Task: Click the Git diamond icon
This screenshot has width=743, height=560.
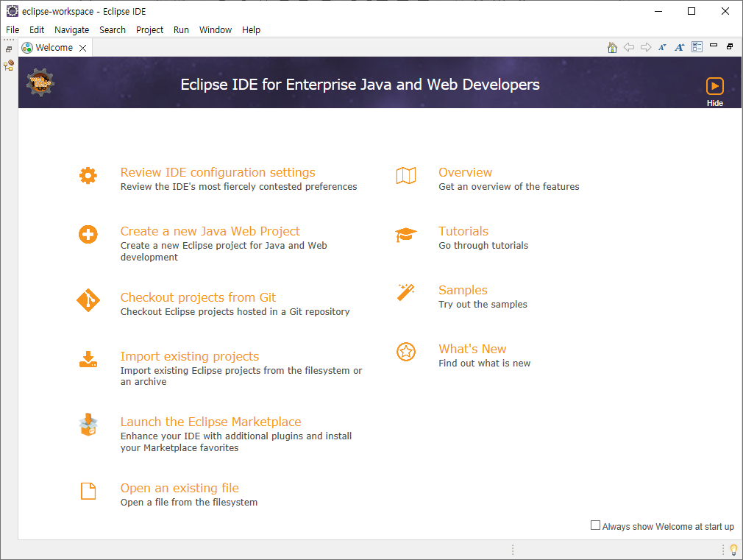Action: [x=88, y=300]
